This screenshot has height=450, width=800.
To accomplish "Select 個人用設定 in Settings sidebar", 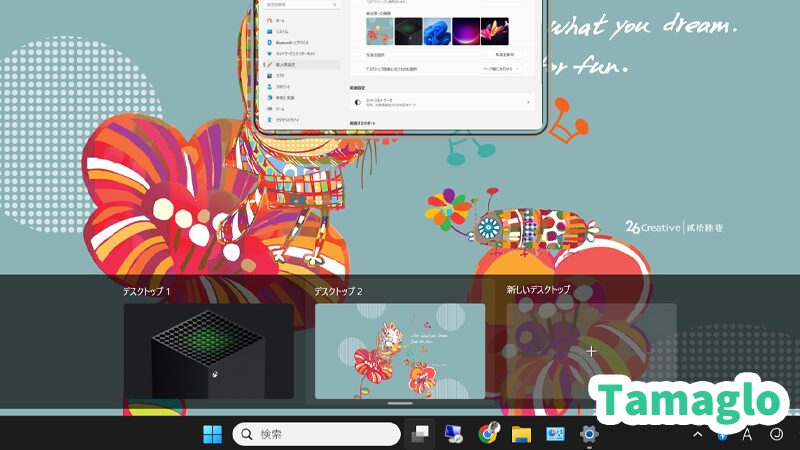I will [301, 65].
